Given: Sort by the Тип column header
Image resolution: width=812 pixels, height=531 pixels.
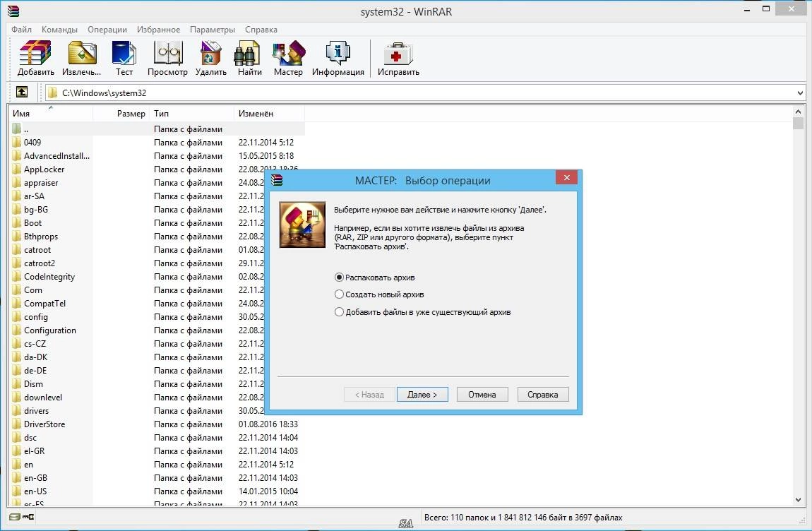Looking at the screenshot, I should (x=191, y=113).
